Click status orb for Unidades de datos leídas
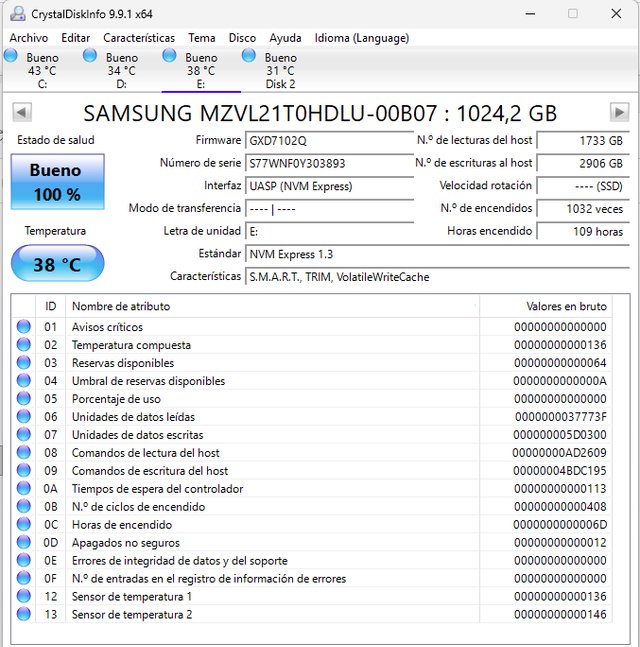Screen dimensions: 640x647 (x=24, y=416)
